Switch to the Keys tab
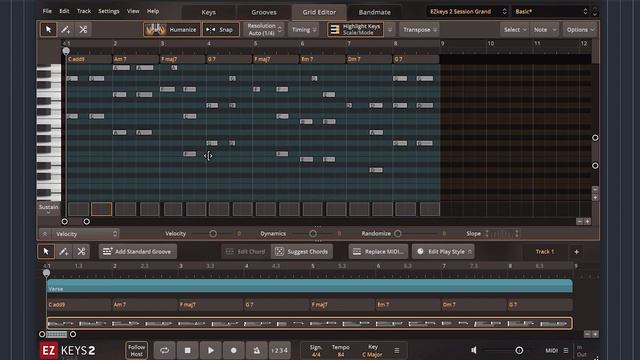Screen dimensions: 640x360 [x=209, y=12]
